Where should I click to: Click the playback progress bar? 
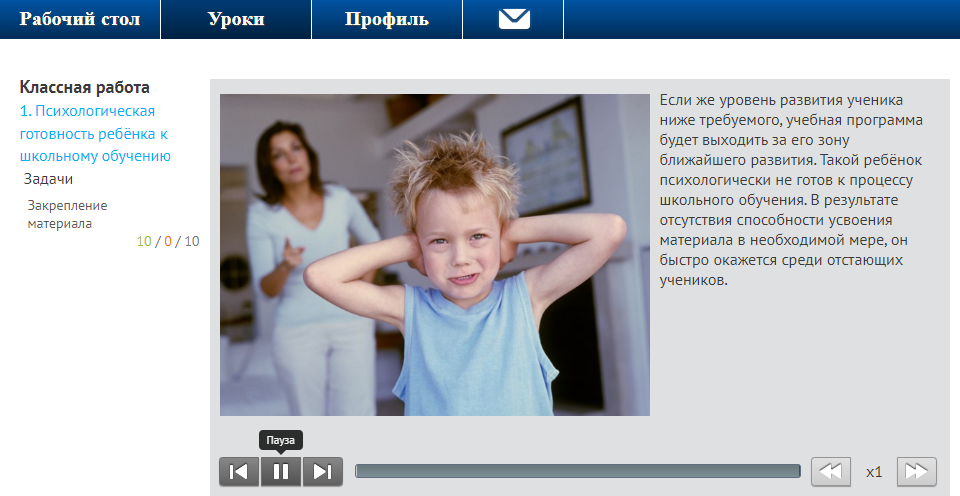pos(577,471)
